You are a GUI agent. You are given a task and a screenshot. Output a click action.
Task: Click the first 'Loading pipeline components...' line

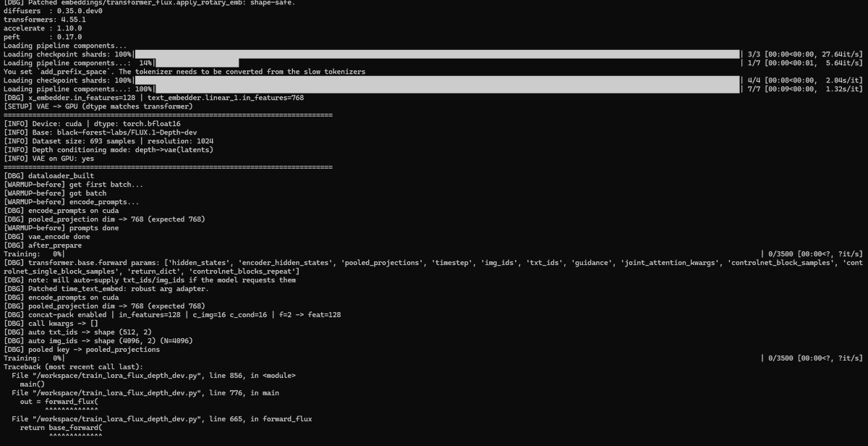point(65,46)
